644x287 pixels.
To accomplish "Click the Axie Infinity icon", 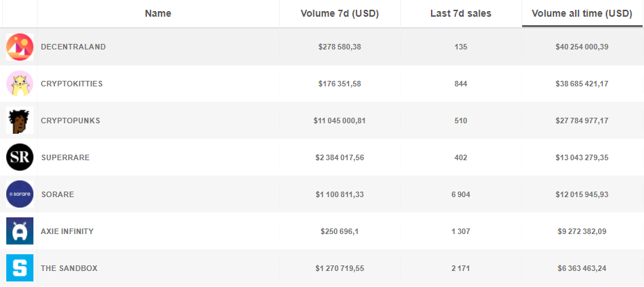I will tap(19, 231).
